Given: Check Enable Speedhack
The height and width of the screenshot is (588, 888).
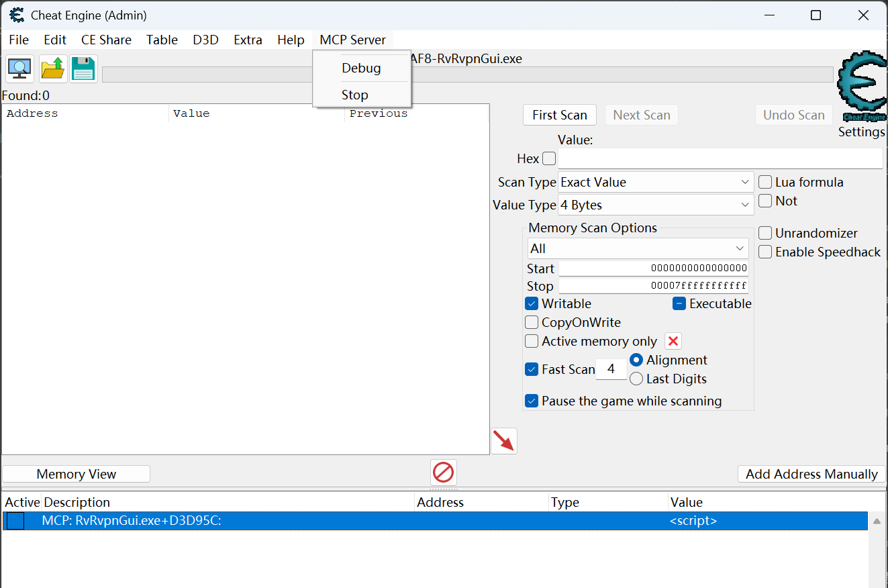Looking at the screenshot, I should [x=765, y=252].
